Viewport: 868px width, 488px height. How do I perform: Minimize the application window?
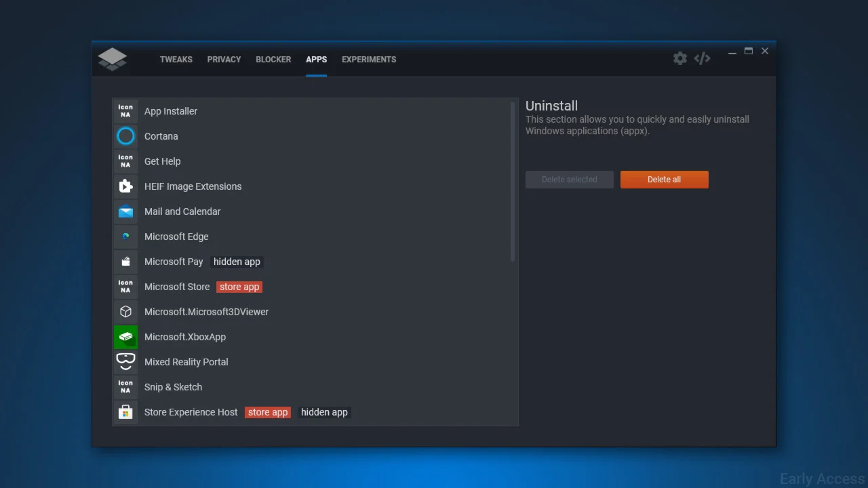732,52
